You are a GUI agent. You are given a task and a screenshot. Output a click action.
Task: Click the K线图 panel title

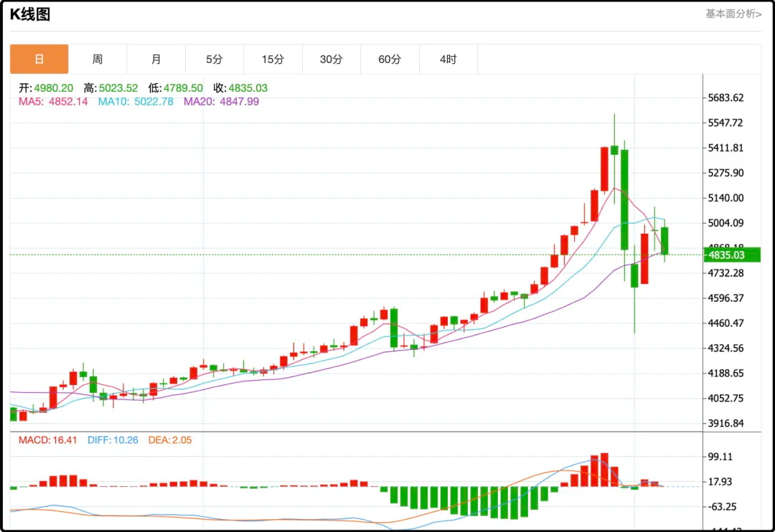[30, 14]
